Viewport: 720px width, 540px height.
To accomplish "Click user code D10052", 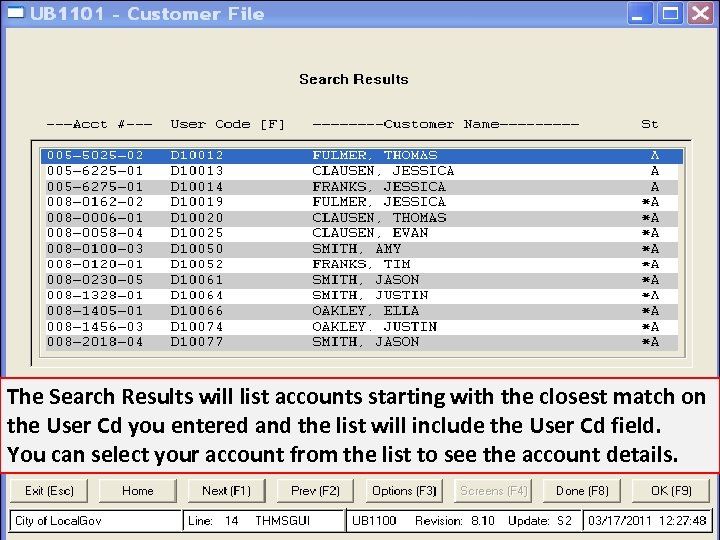I will click(197, 264).
